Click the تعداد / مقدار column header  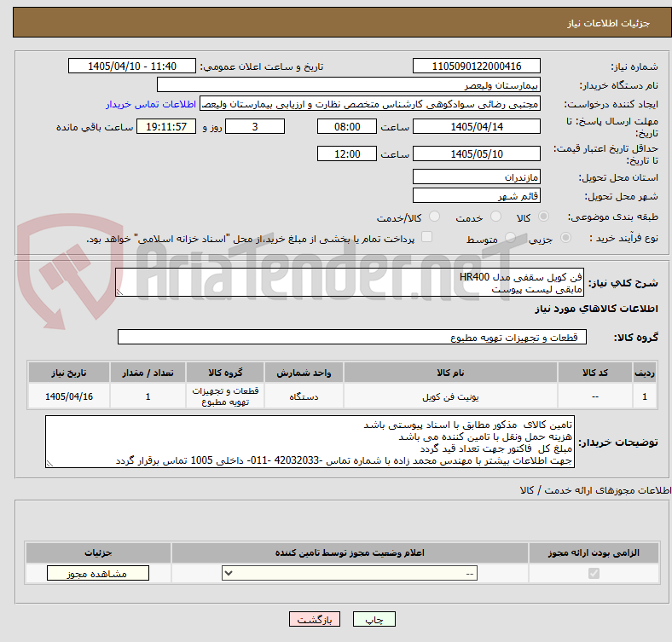click(x=148, y=373)
